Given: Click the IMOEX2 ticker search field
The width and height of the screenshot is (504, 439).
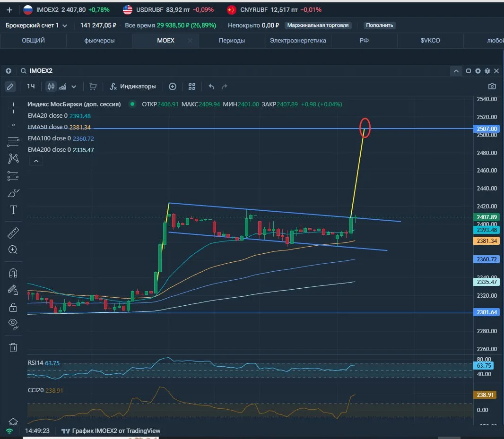Looking at the screenshot, I should 41,71.
